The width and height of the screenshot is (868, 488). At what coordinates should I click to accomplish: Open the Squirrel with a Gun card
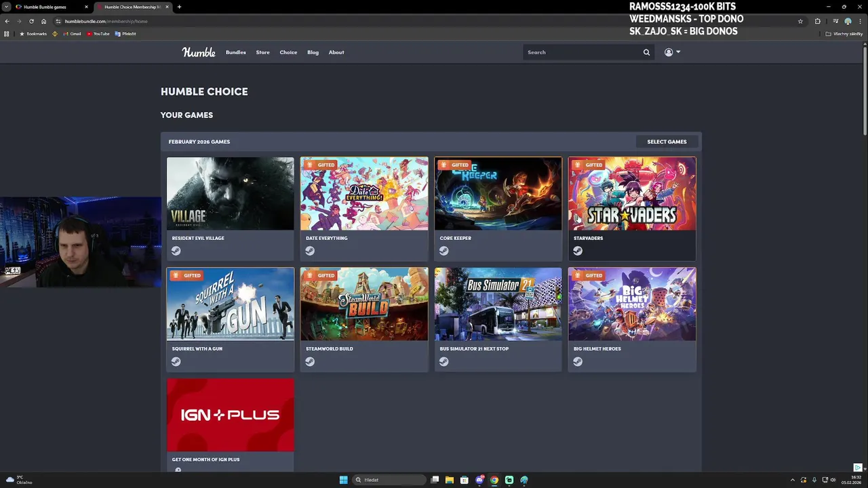coord(231,319)
